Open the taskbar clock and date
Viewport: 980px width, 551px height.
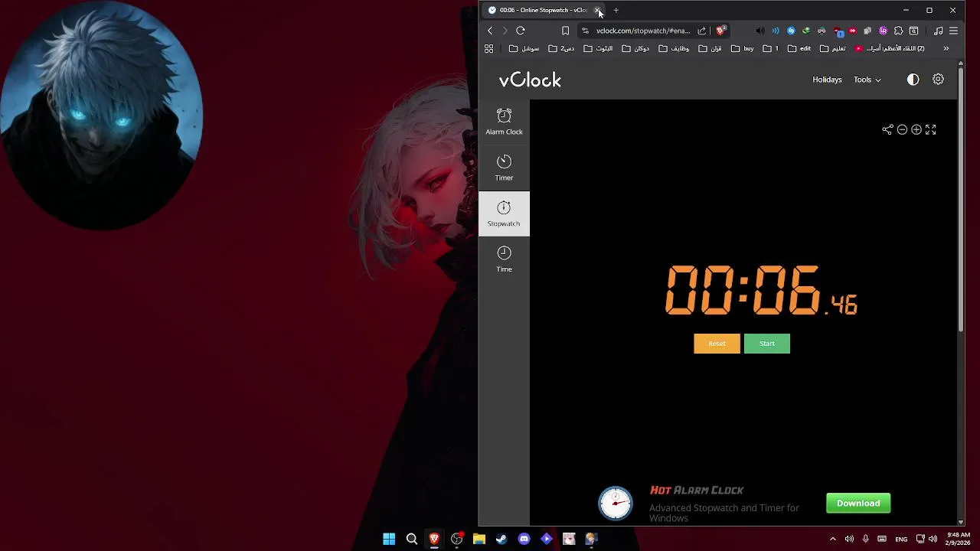pyautogui.click(x=958, y=539)
